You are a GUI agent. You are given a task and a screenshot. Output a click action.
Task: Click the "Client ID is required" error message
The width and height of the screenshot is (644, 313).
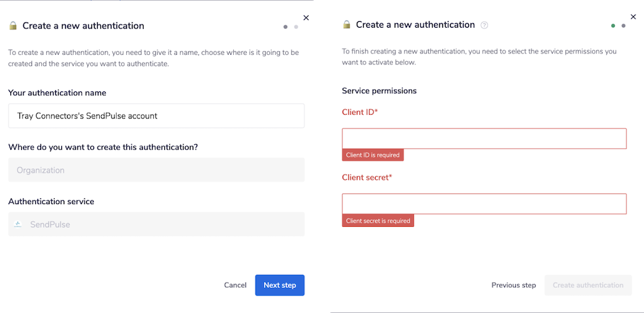click(x=373, y=155)
